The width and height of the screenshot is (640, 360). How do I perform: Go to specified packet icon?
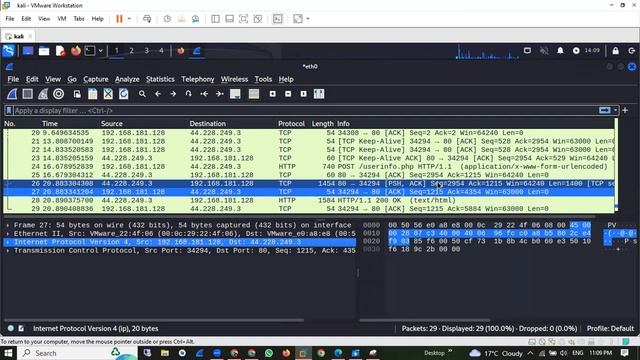point(188,94)
